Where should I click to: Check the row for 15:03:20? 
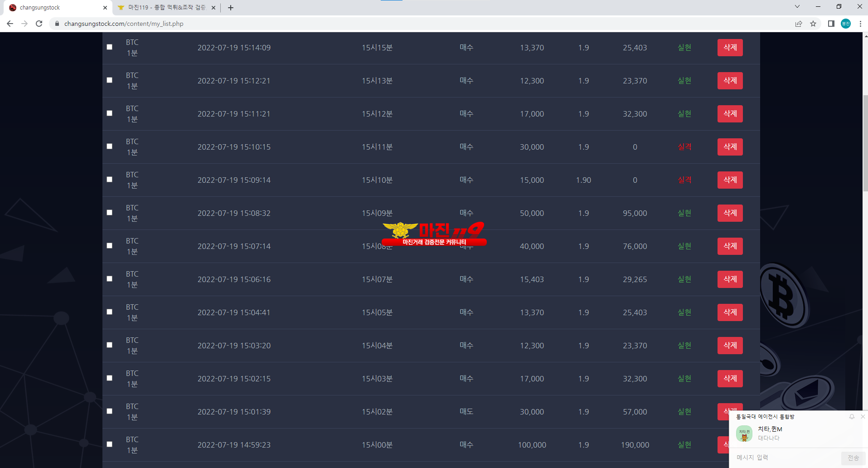click(109, 345)
